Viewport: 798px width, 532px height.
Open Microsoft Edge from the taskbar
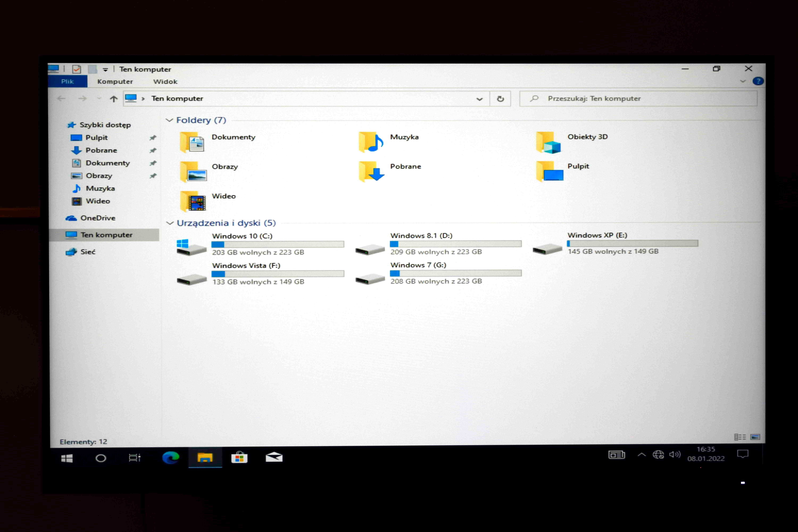coord(170,458)
